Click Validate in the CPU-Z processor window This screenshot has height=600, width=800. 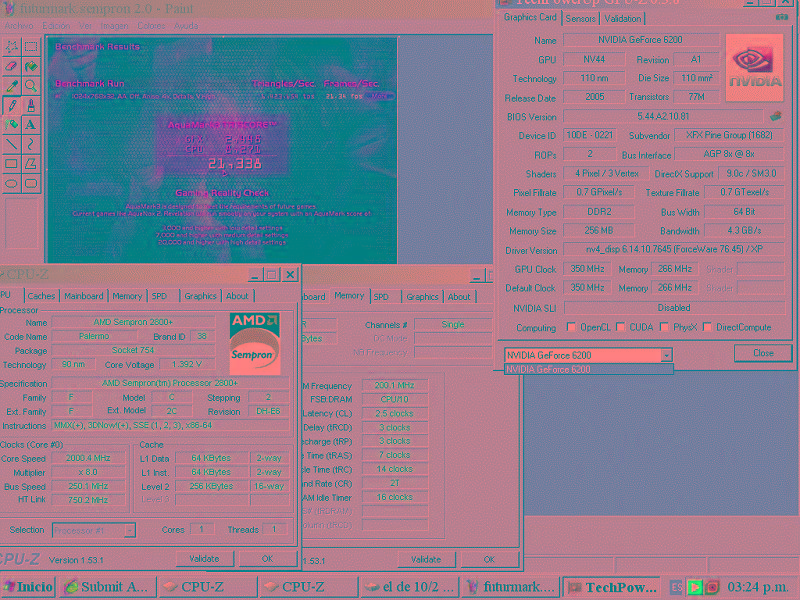tap(205, 559)
